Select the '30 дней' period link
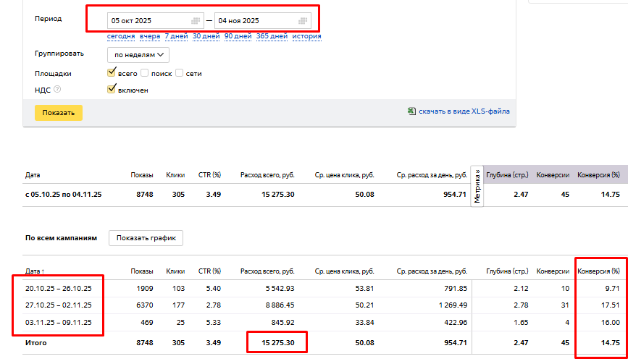Image resolution: width=628 pixels, height=364 pixels. [206, 36]
